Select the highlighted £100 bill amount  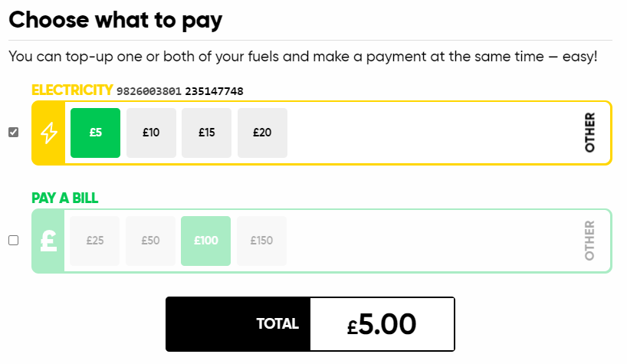206,241
